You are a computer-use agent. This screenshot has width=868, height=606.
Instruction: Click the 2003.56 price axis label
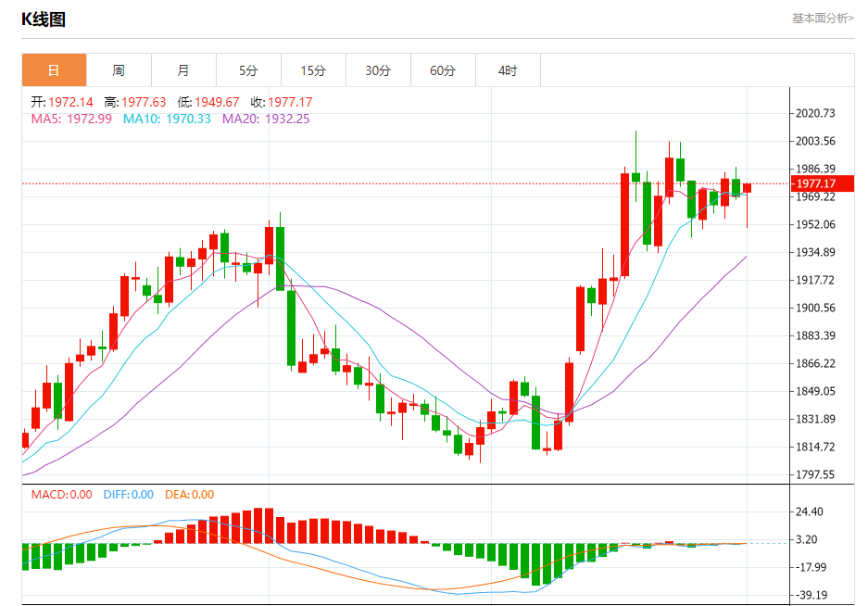(x=815, y=141)
